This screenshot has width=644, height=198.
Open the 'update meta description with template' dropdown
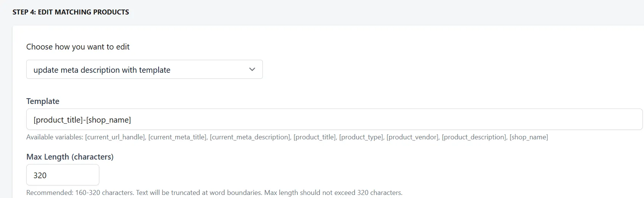coord(144,69)
